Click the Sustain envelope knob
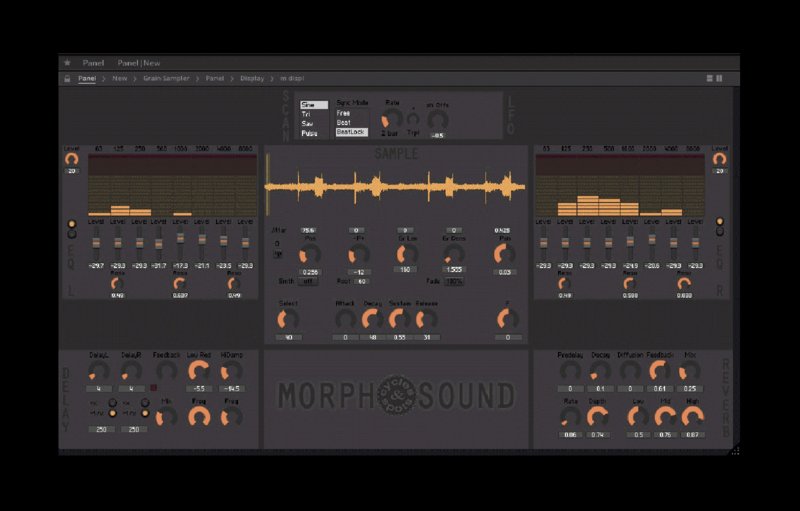800x511 pixels. pyautogui.click(x=399, y=320)
